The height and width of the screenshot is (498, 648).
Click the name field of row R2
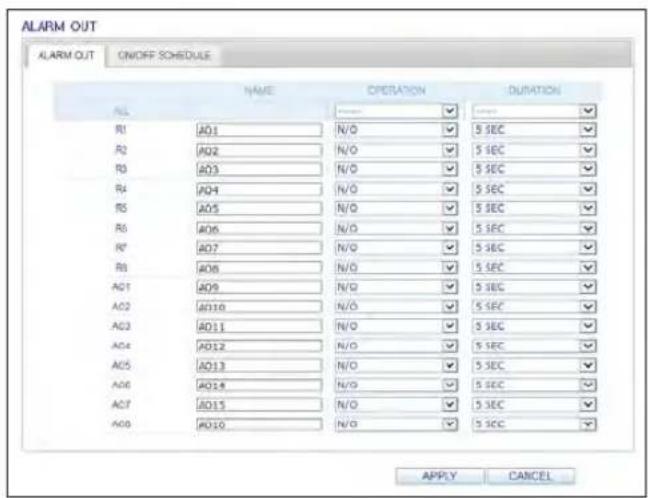tap(259, 150)
